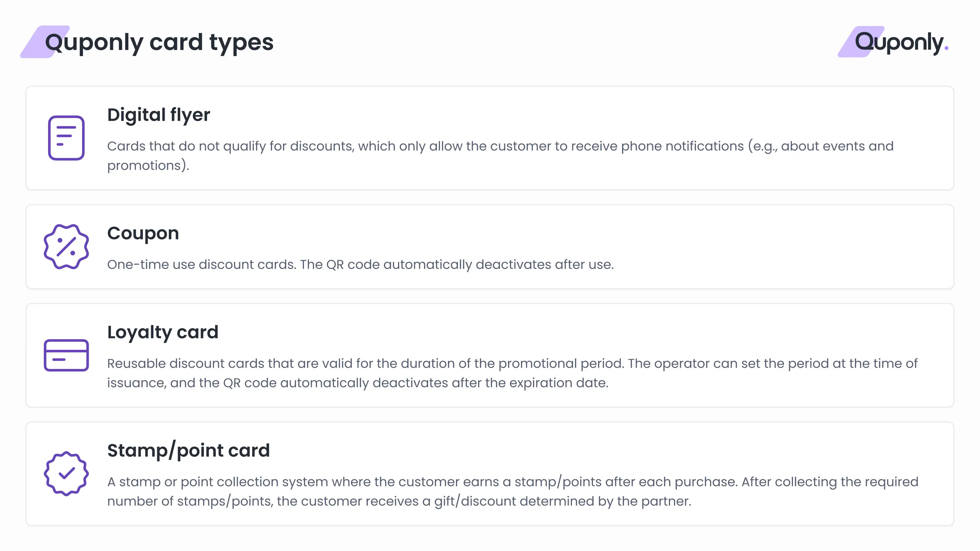Click the line starting "number of stamps/points"
980x551 pixels.
[x=399, y=501]
